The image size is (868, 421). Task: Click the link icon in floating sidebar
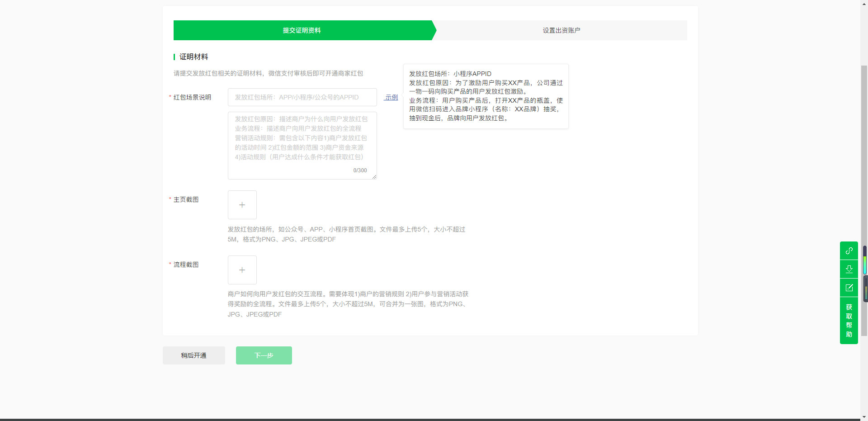click(x=849, y=251)
